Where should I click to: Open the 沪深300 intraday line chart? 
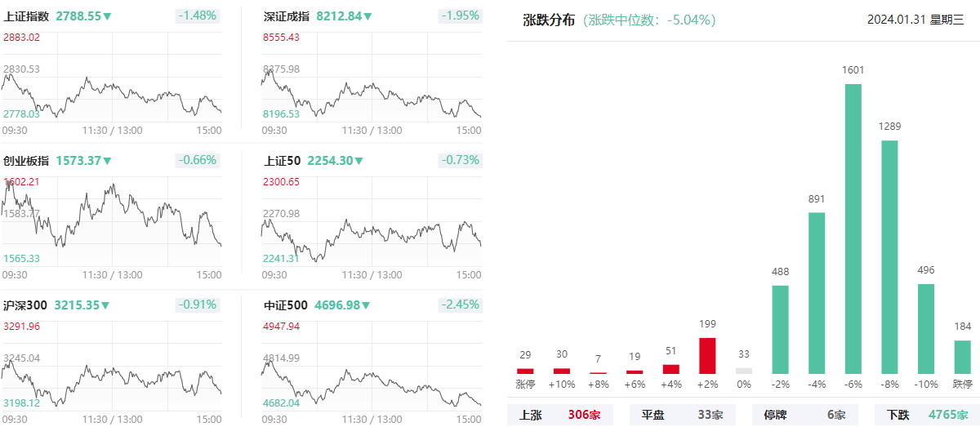coord(111,376)
